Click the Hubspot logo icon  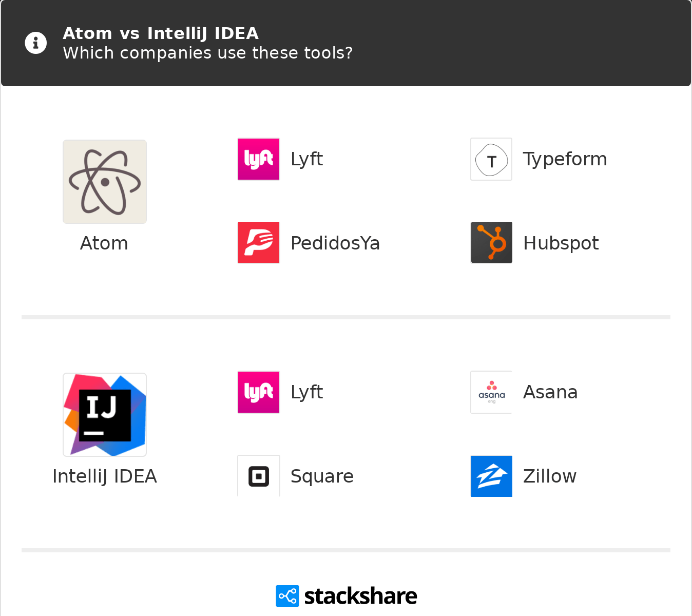(x=491, y=242)
